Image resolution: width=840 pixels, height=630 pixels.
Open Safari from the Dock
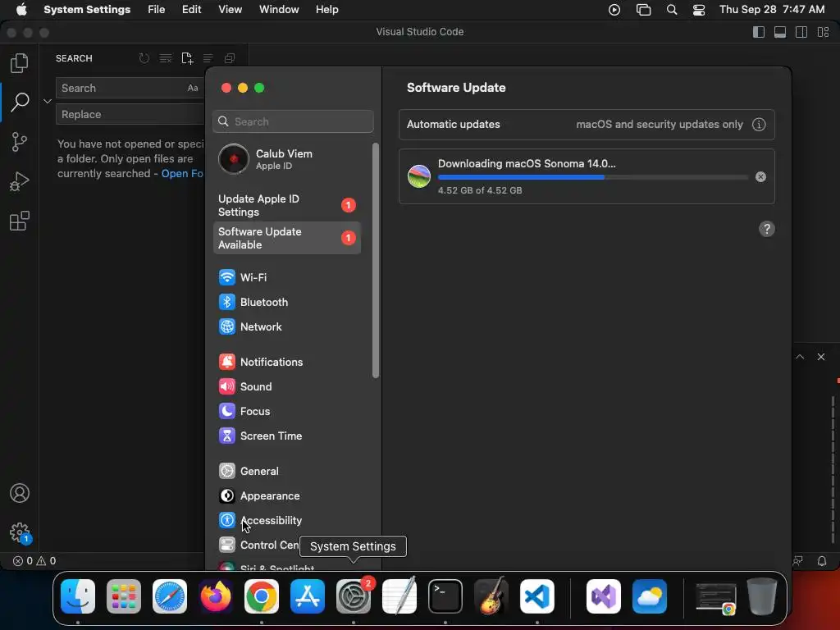pyautogui.click(x=170, y=596)
